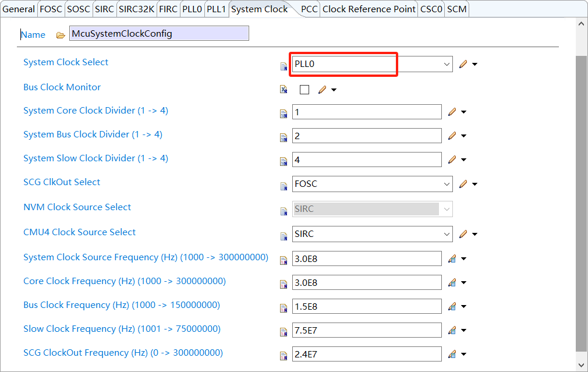The width and height of the screenshot is (588, 372).
Task: Click calculator icon for Bus Clock Frequency
Action: pyautogui.click(x=452, y=306)
